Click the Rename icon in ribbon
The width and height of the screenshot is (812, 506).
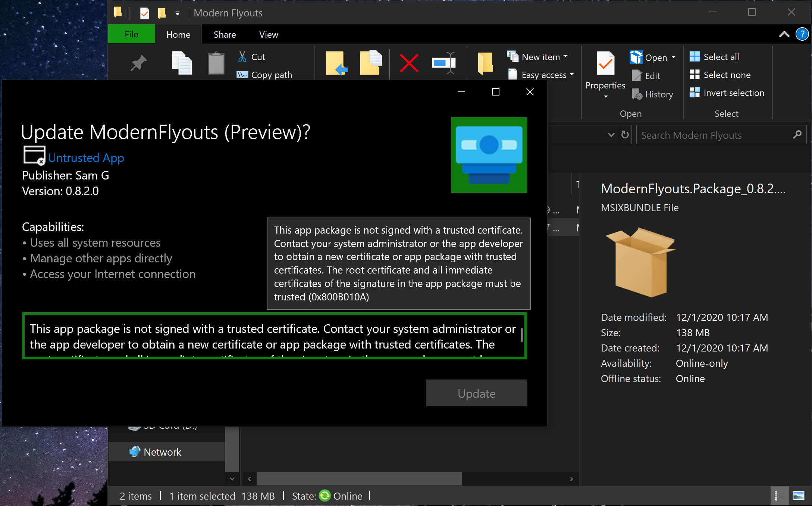click(444, 63)
